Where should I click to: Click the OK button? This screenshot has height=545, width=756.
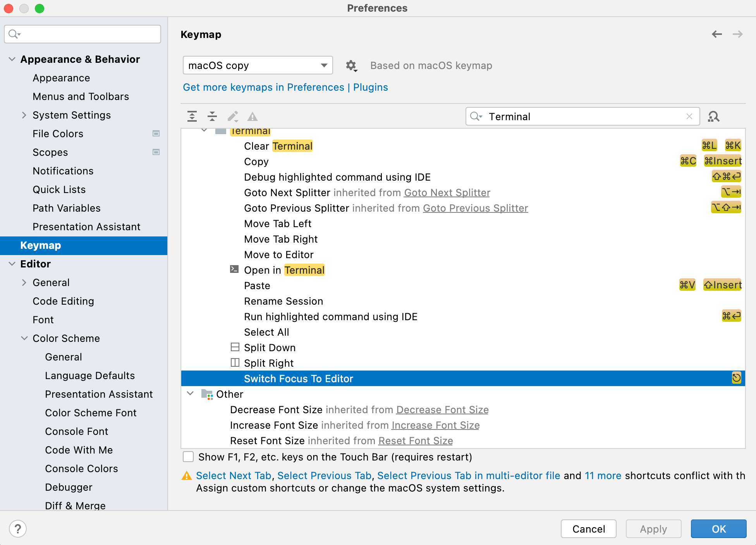(x=719, y=529)
